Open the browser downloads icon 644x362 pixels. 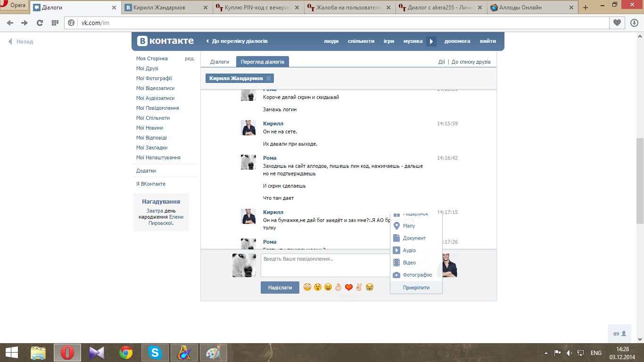[x=634, y=23]
